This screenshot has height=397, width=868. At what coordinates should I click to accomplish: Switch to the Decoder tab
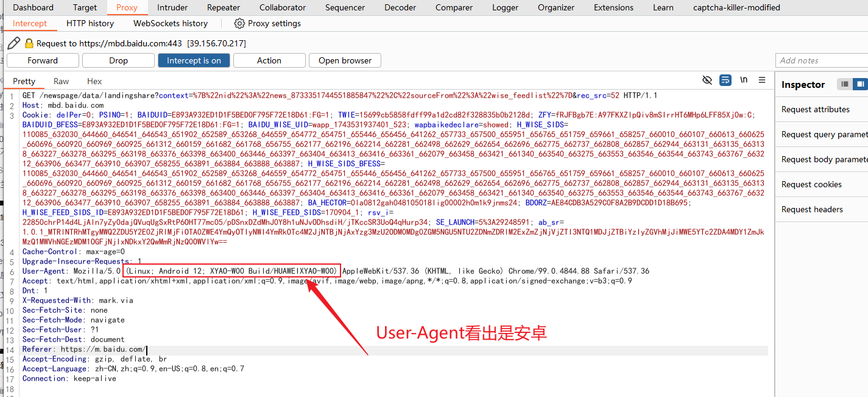(400, 7)
